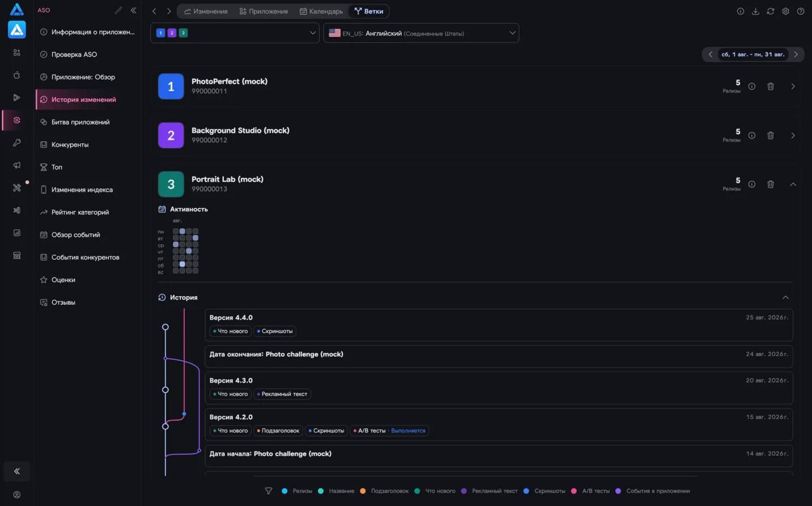Open the Google Play icon in the left rail

[17, 97]
